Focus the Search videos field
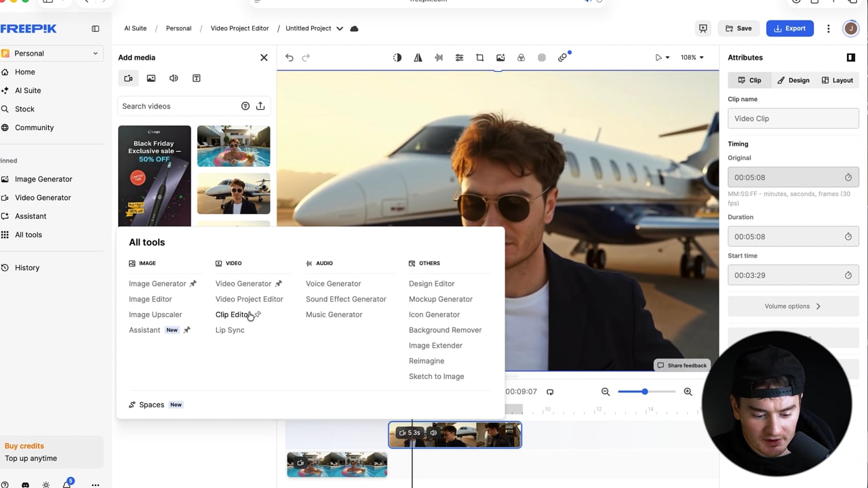The image size is (868, 488). [x=178, y=106]
